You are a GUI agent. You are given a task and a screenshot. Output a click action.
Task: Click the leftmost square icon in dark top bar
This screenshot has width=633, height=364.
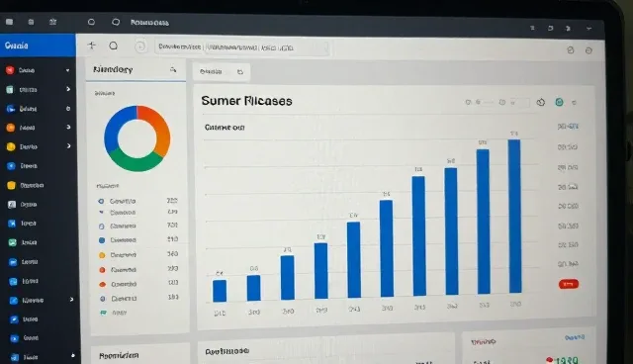(9, 22)
